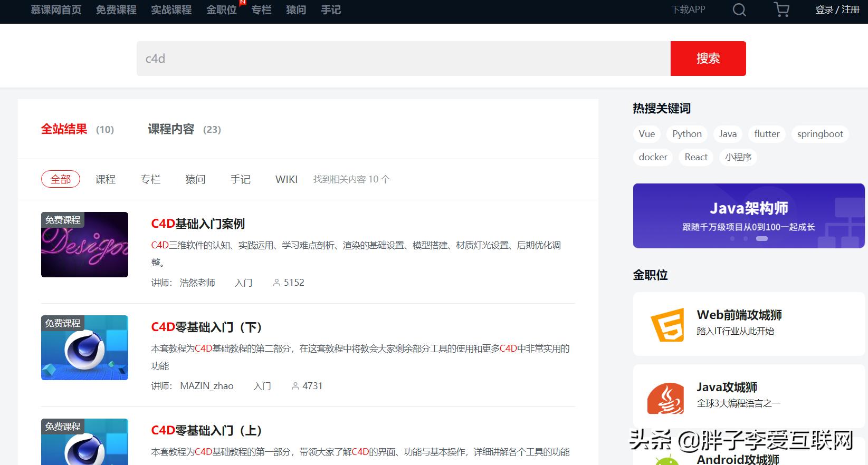Screen dimensions: 868x465
Task: Click the C4D基础入门案例 neon thumbnail
Action: (x=84, y=245)
